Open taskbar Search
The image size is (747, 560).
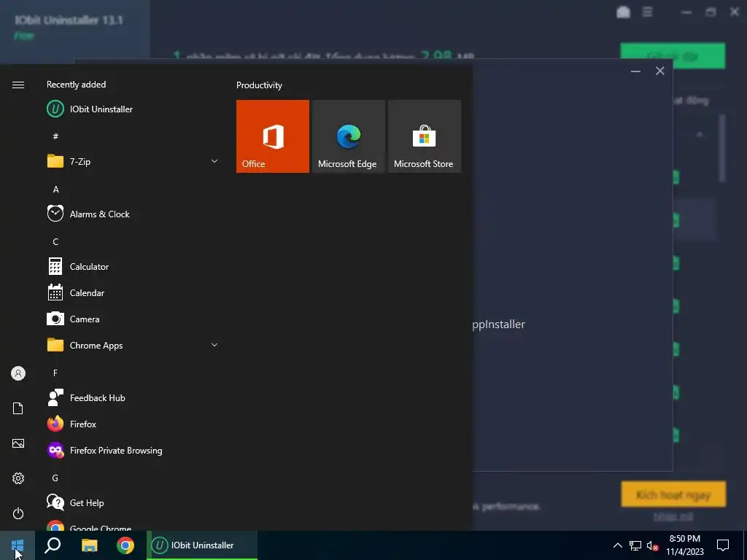coord(53,545)
